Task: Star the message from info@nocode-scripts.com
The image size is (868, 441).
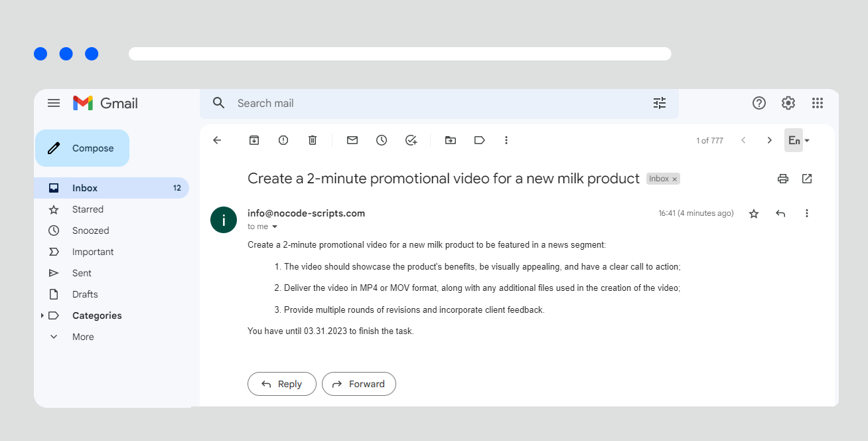Action: (x=754, y=214)
